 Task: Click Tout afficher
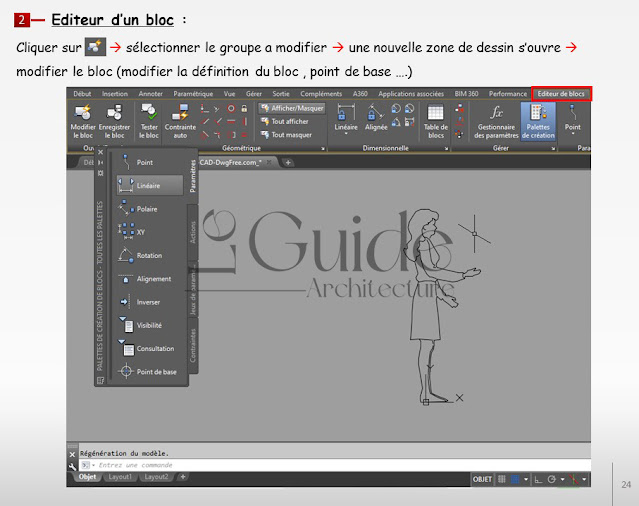click(285, 121)
